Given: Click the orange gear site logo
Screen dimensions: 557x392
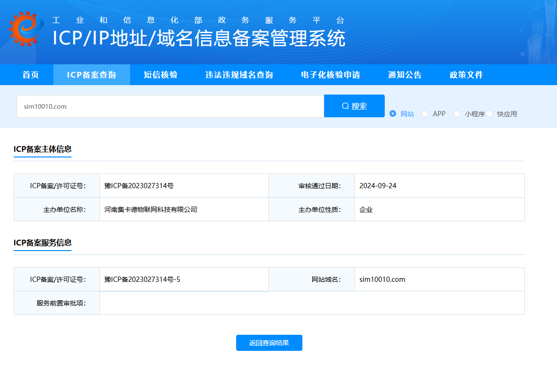Looking at the screenshot, I should (x=27, y=28).
